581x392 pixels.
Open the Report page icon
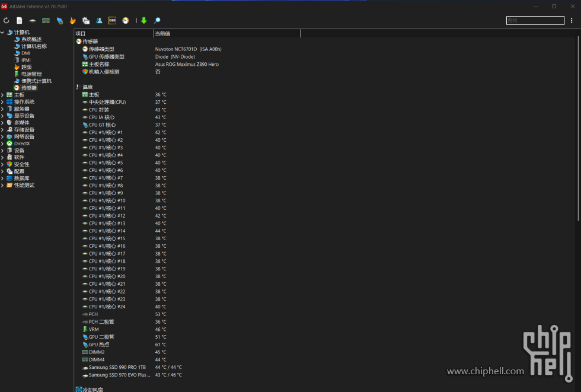click(x=19, y=20)
